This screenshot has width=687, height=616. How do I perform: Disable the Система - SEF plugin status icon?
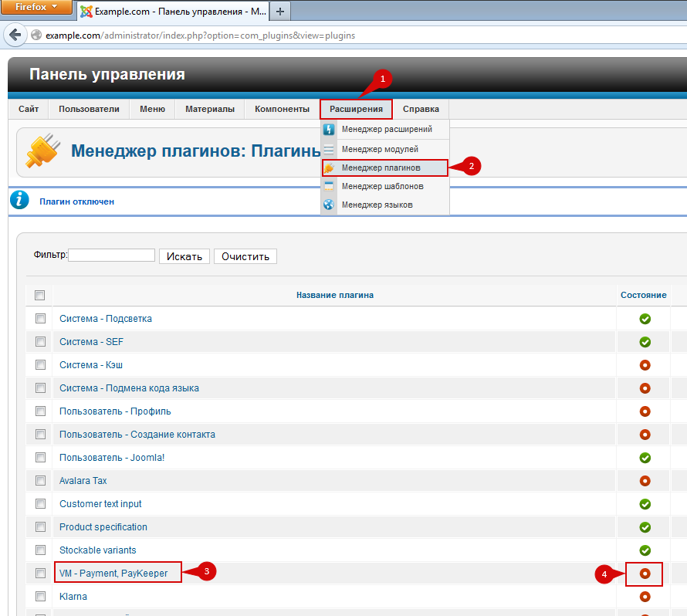(645, 342)
